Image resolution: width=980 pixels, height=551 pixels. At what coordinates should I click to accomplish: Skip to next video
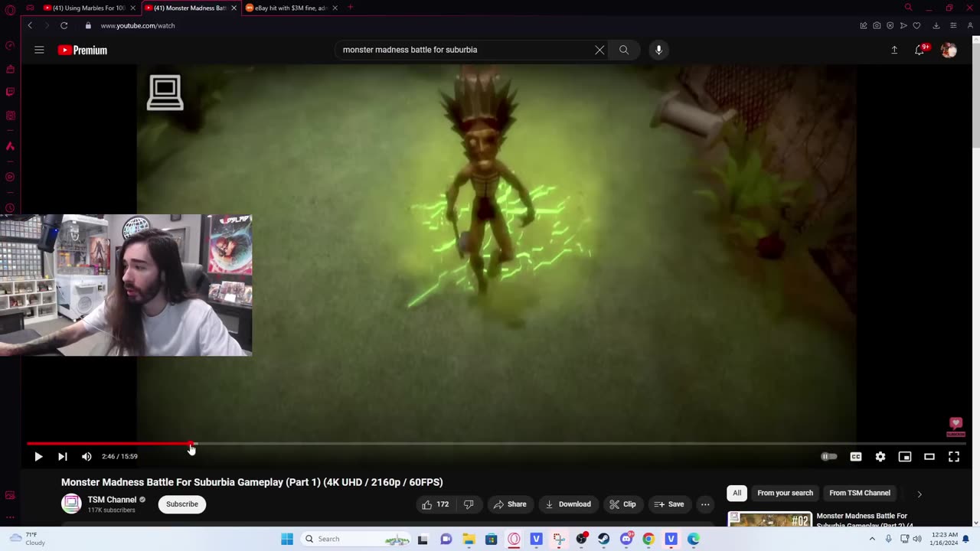tap(63, 456)
